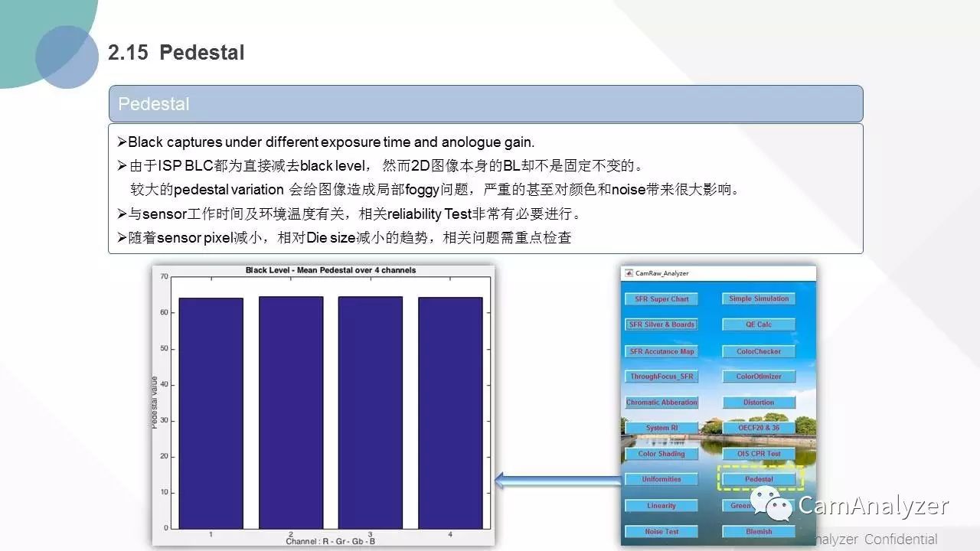Select the channel 2 bar in the chart
The image size is (980, 551).
pyautogui.click(x=291, y=412)
